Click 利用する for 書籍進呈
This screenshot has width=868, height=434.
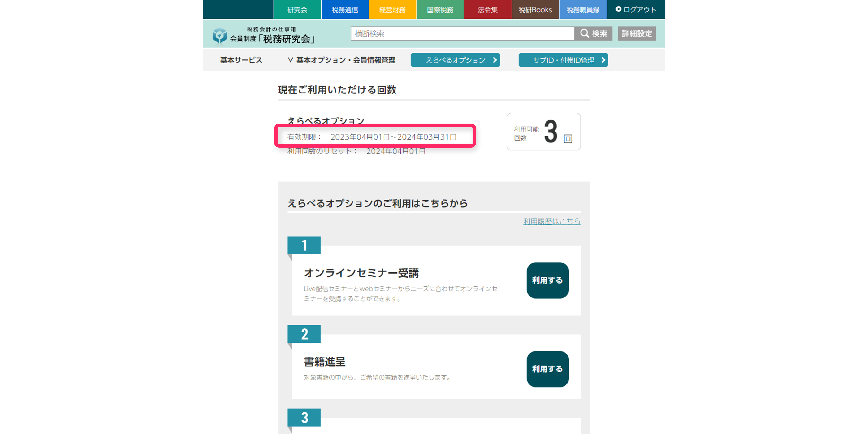547,369
